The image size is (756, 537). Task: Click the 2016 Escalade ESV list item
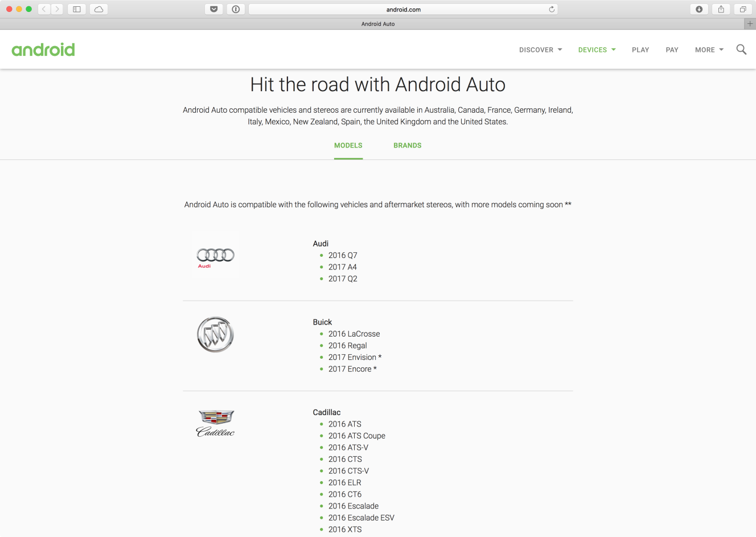(x=361, y=518)
